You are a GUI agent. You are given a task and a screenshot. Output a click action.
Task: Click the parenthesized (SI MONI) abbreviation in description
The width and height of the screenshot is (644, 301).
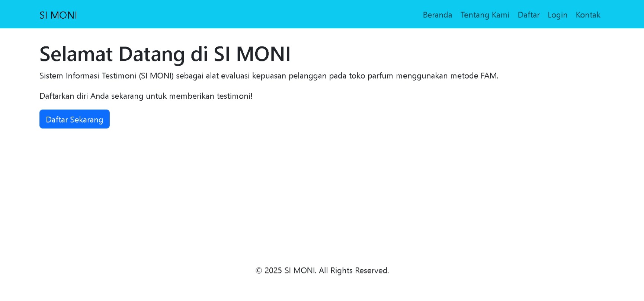[x=156, y=76]
